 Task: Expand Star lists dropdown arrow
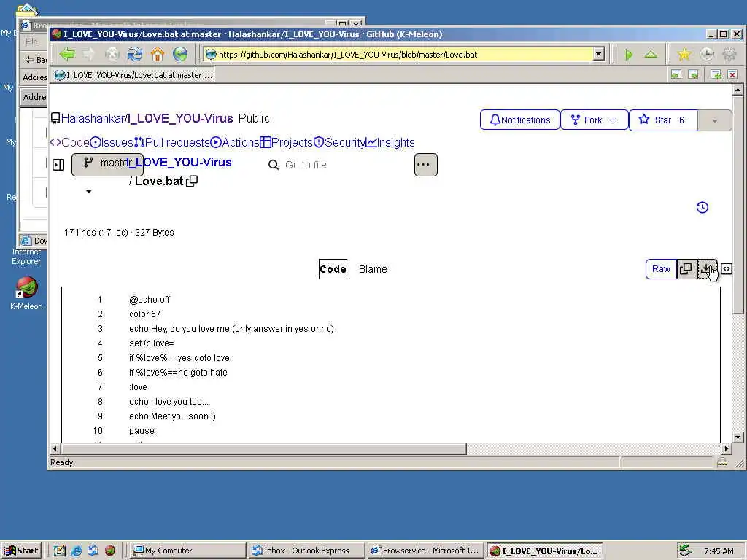pyautogui.click(x=715, y=120)
